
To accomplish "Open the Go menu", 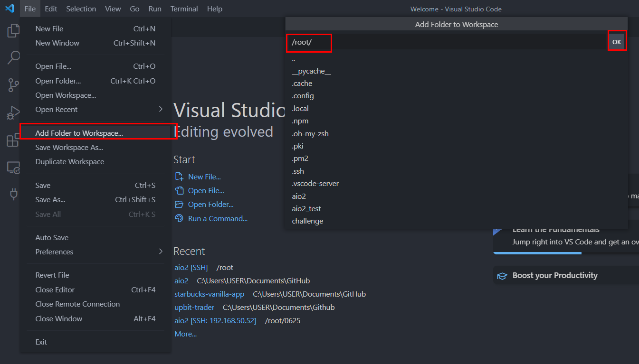I will (x=134, y=9).
